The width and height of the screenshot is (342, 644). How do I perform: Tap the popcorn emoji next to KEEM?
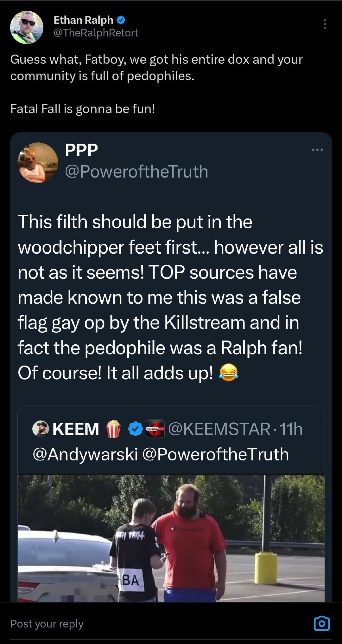tap(113, 429)
